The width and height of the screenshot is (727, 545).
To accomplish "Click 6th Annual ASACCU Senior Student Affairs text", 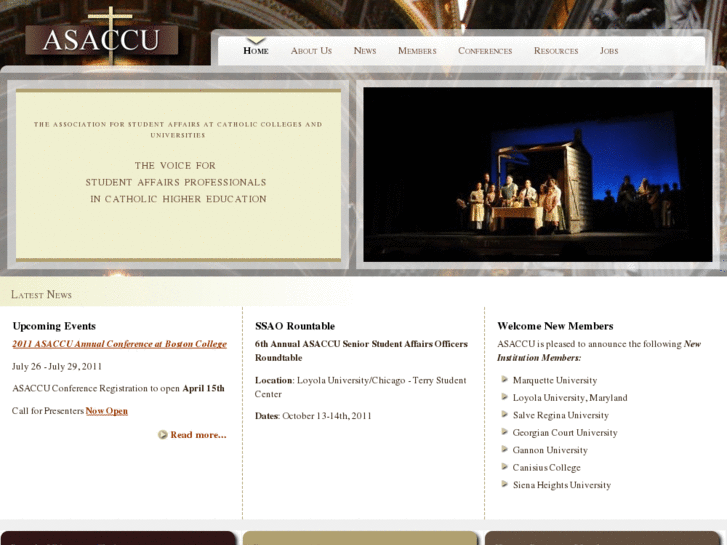I will [x=361, y=351].
